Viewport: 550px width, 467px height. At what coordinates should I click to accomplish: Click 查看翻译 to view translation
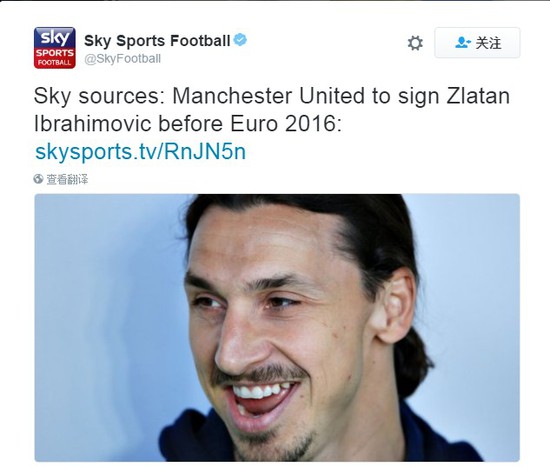67,179
